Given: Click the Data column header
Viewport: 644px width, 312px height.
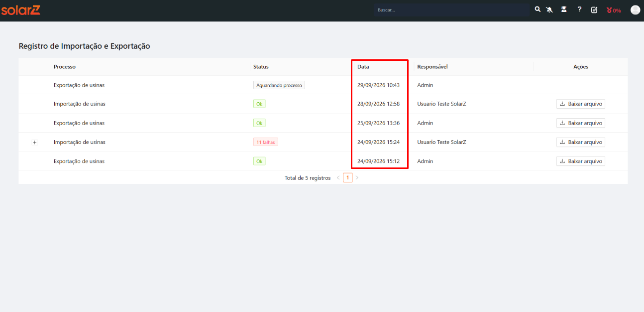Looking at the screenshot, I should pos(363,67).
